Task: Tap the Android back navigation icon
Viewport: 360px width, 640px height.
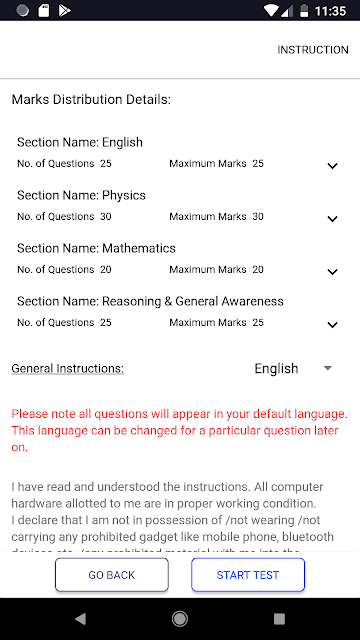Action: (x=80, y=619)
